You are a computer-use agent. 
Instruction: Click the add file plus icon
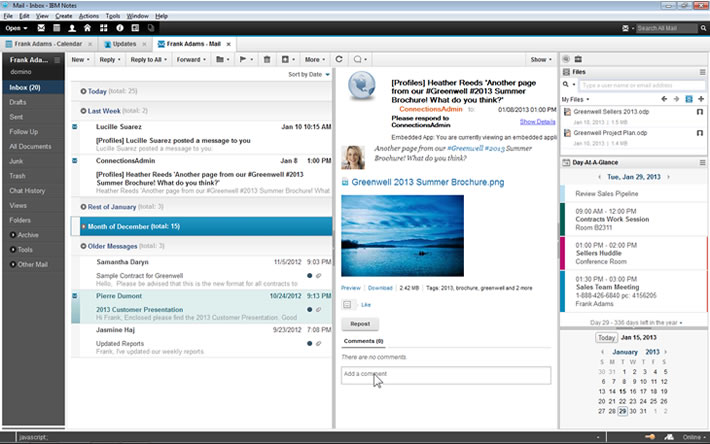click(x=701, y=99)
